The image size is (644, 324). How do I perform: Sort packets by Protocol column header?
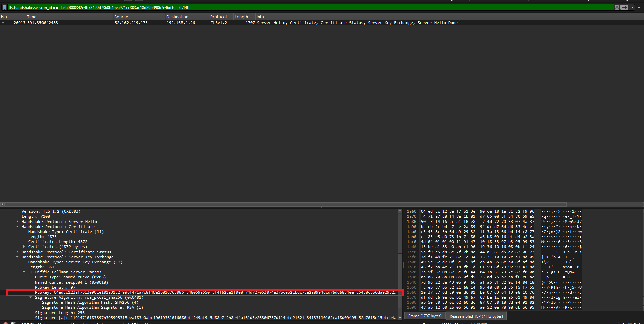click(x=218, y=17)
